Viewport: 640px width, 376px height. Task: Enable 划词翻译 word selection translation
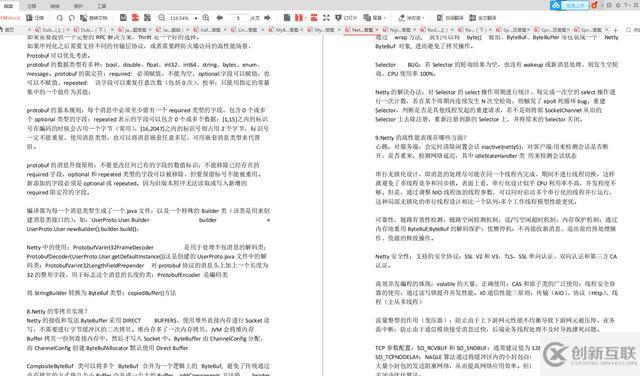(450, 18)
